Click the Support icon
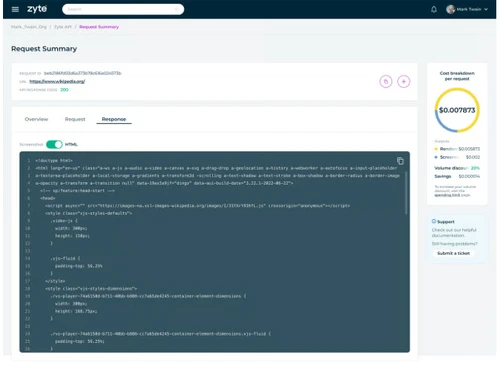 [x=434, y=221]
